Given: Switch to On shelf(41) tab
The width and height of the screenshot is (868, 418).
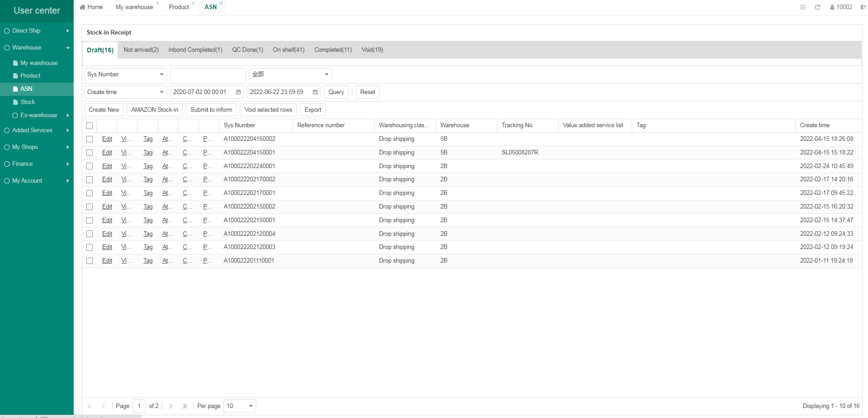Looking at the screenshot, I should [288, 50].
